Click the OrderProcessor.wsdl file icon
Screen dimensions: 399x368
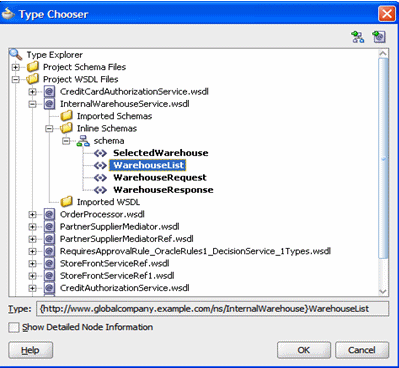pyautogui.click(x=49, y=214)
